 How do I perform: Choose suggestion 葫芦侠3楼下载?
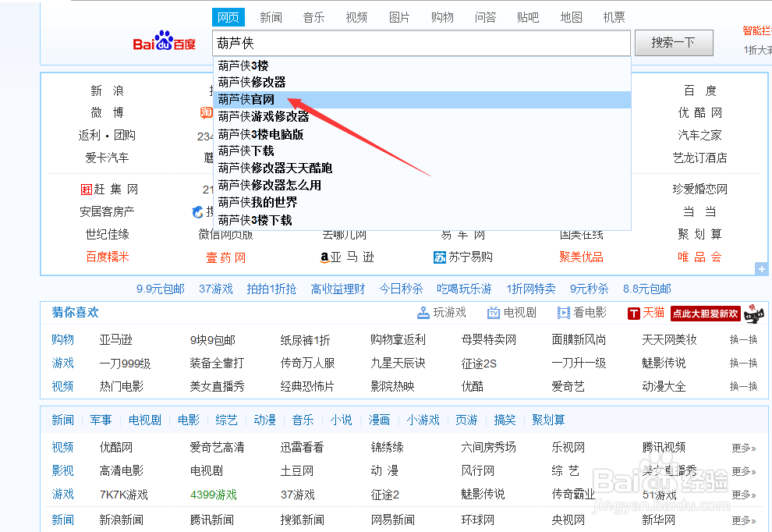click(422, 220)
